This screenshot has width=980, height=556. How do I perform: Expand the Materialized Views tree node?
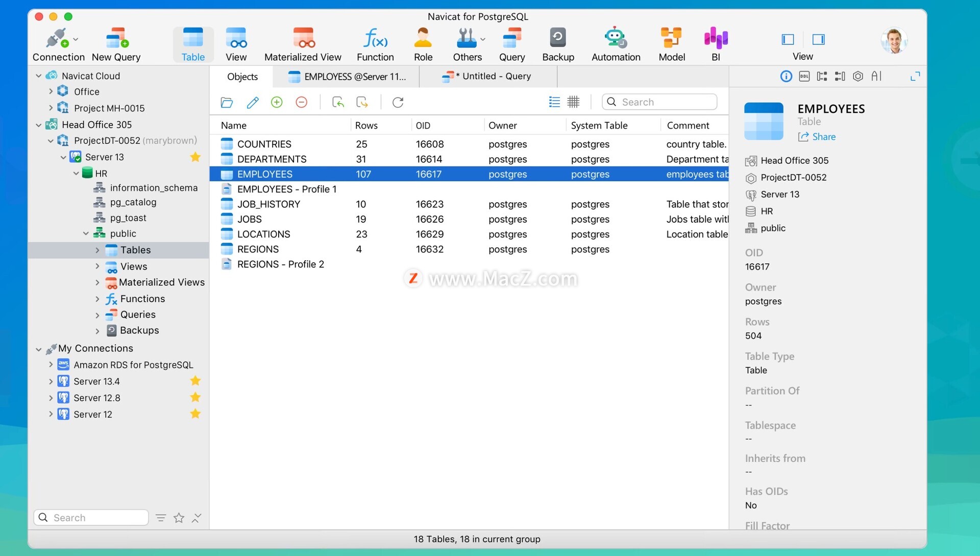click(x=97, y=282)
